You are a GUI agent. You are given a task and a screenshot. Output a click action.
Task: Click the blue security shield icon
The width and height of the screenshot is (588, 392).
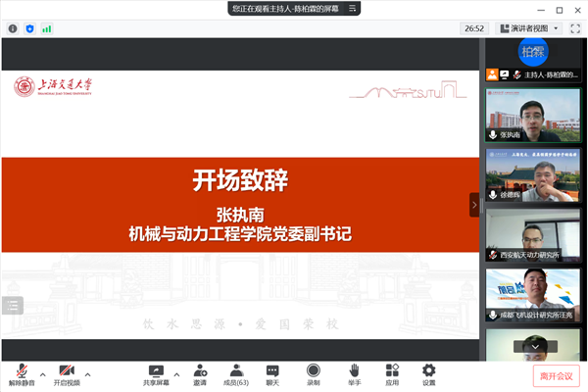click(29, 28)
